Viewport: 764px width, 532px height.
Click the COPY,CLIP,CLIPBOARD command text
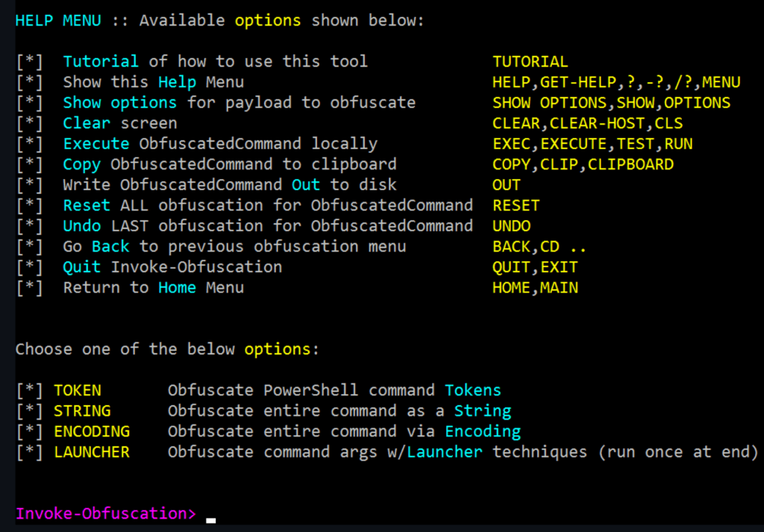[582, 164]
